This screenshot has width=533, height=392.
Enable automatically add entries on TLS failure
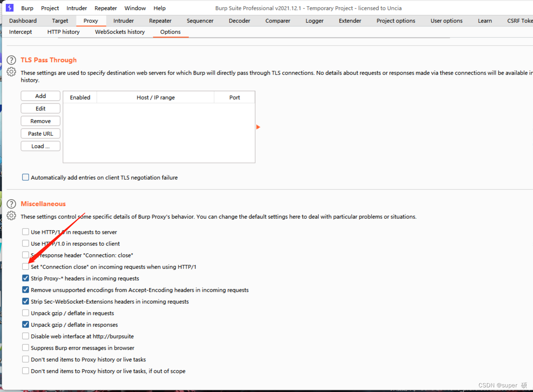(x=25, y=177)
